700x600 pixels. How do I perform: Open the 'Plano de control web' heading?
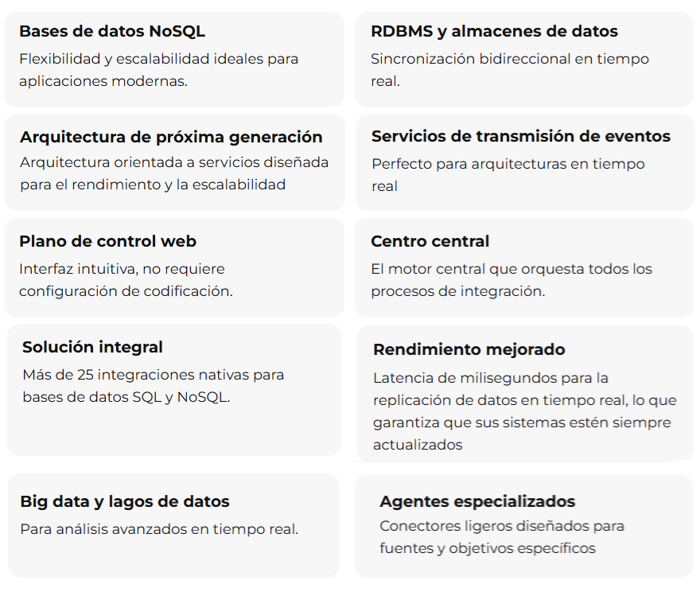point(107,241)
